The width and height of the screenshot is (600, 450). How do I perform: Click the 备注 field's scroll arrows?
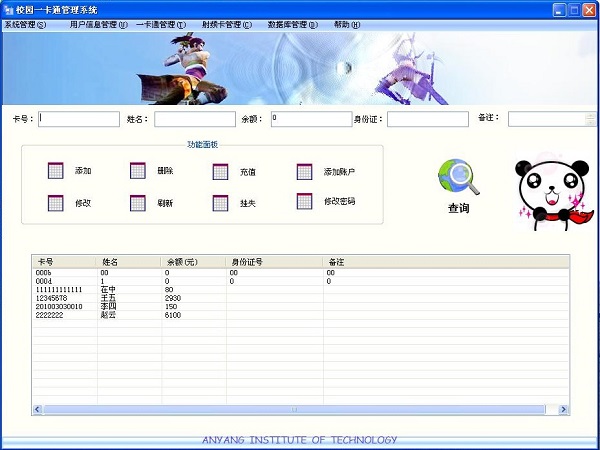click(591, 119)
